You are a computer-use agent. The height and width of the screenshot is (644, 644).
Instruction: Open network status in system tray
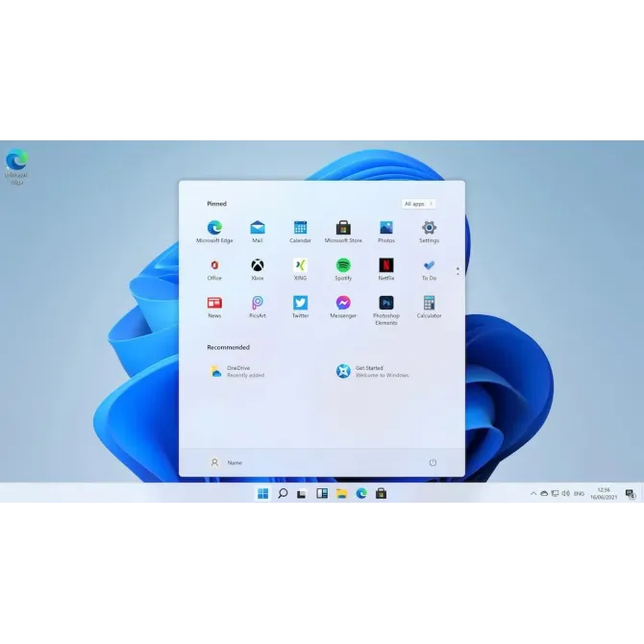(x=555, y=493)
